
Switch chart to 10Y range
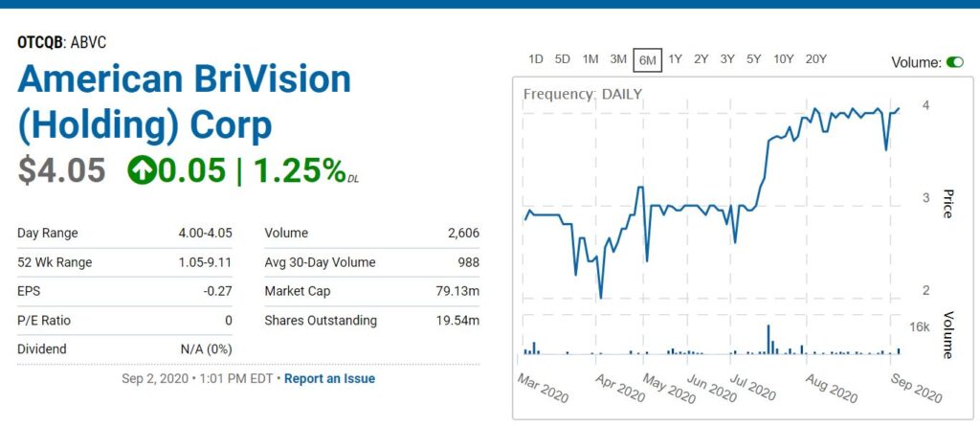(x=783, y=59)
